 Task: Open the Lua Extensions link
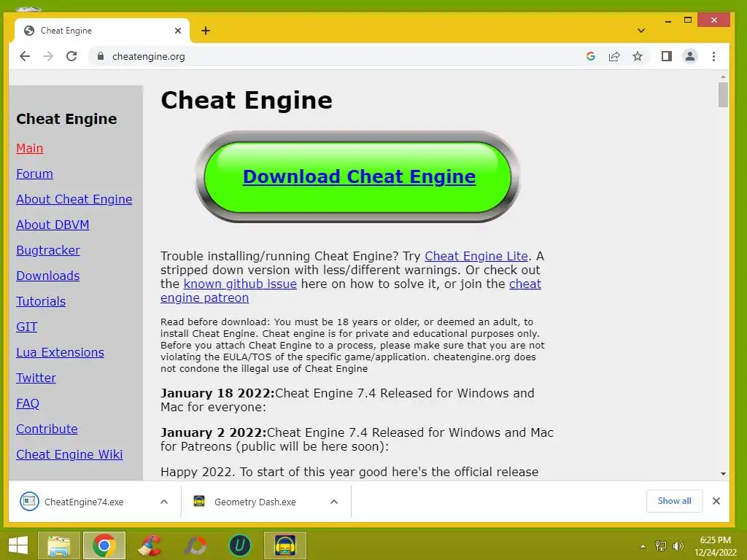click(x=60, y=352)
